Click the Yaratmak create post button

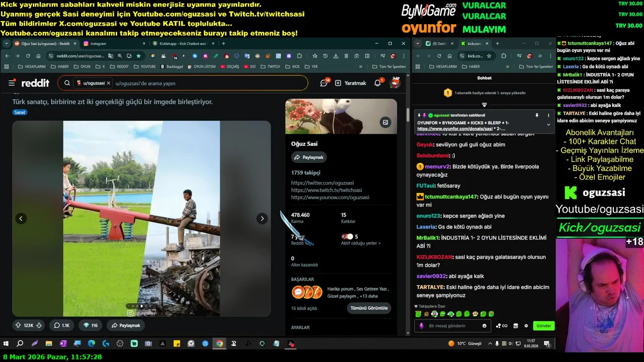[351, 83]
